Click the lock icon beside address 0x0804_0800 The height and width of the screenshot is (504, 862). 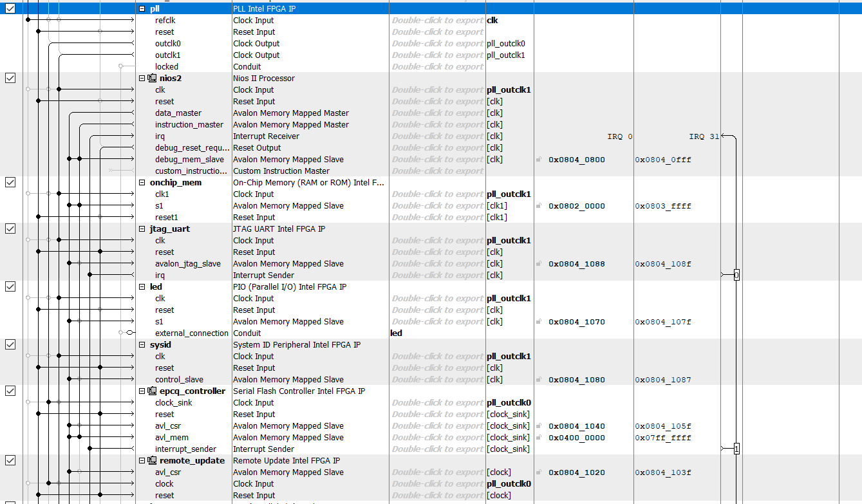point(539,159)
